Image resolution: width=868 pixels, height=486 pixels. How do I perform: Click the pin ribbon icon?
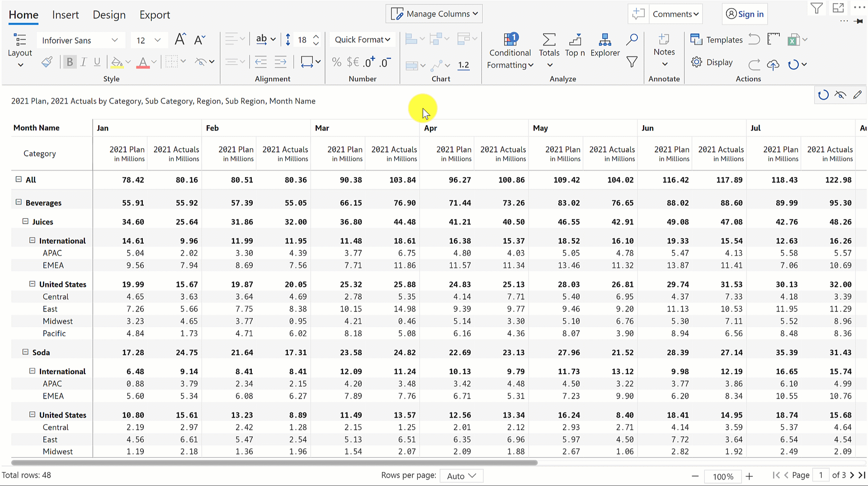[859, 21]
